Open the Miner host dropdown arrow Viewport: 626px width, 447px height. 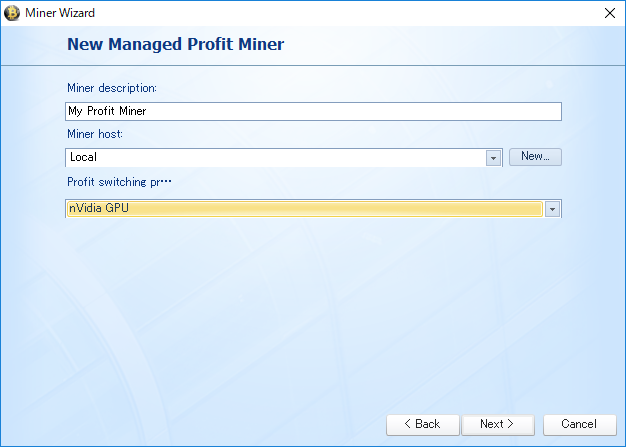pos(493,158)
